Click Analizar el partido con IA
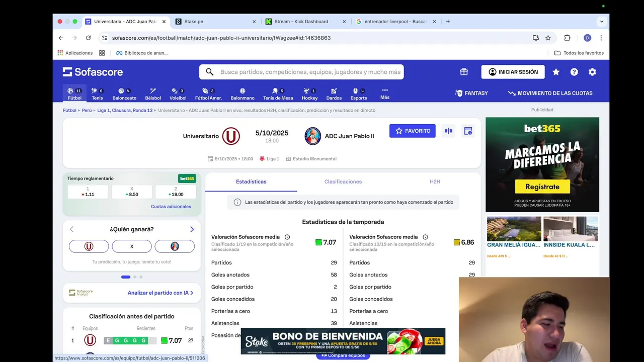The height and width of the screenshot is (362, 644). [x=160, y=293]
